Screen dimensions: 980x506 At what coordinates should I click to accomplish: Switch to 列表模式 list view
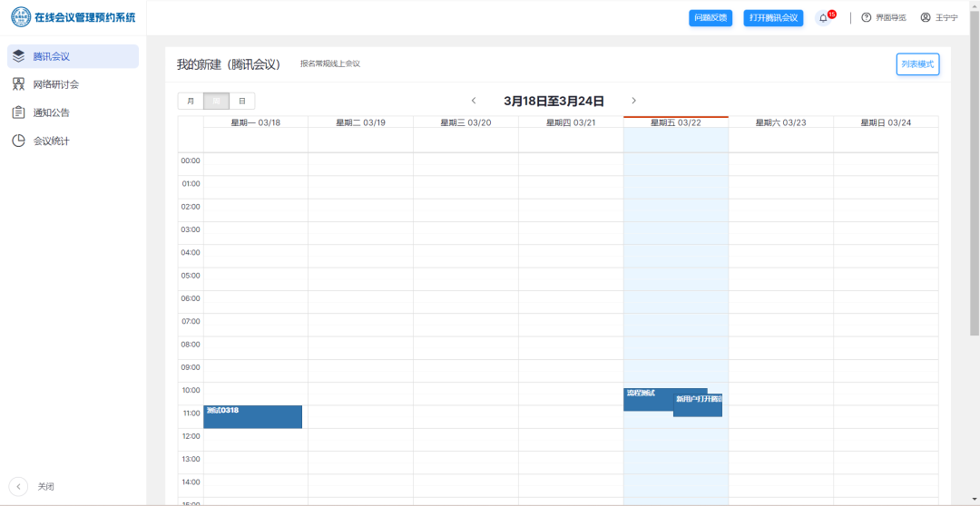coord(917,64)
